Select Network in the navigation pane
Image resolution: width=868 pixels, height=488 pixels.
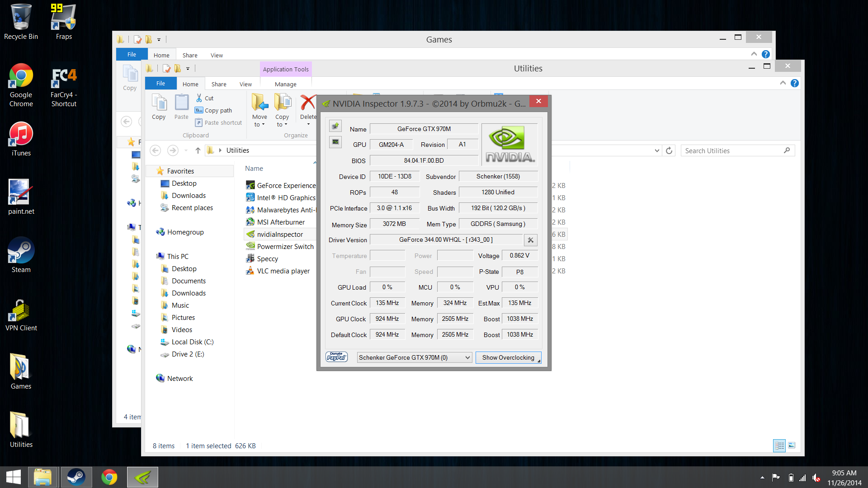(x=179, y=379)
